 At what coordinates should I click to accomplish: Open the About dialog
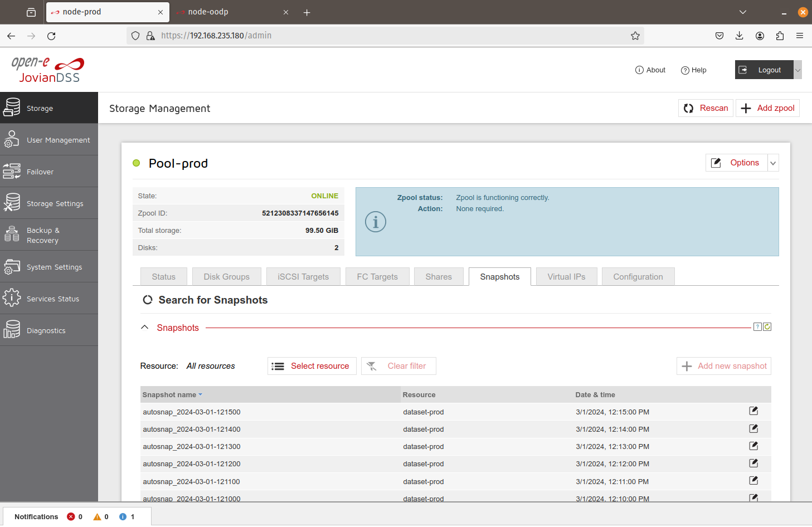coord(650,70)
